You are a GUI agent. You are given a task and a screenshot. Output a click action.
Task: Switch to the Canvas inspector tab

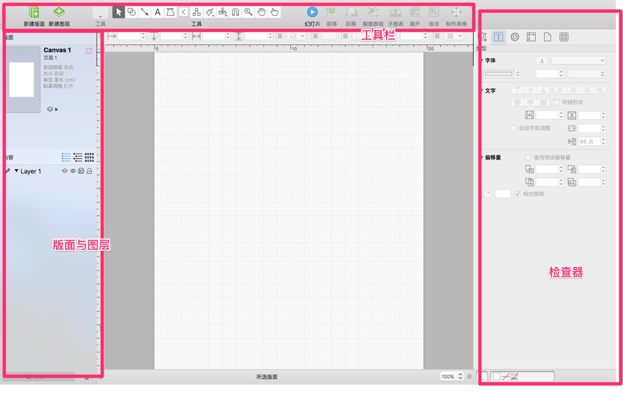pos(531,37)
